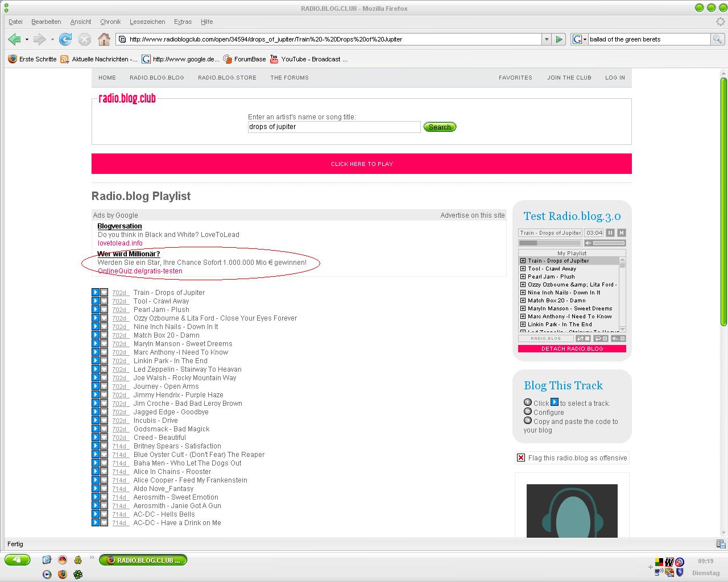This screenshot has width=728, height=582.
Task: Click the player track progress bar
Action: (550, 243)
